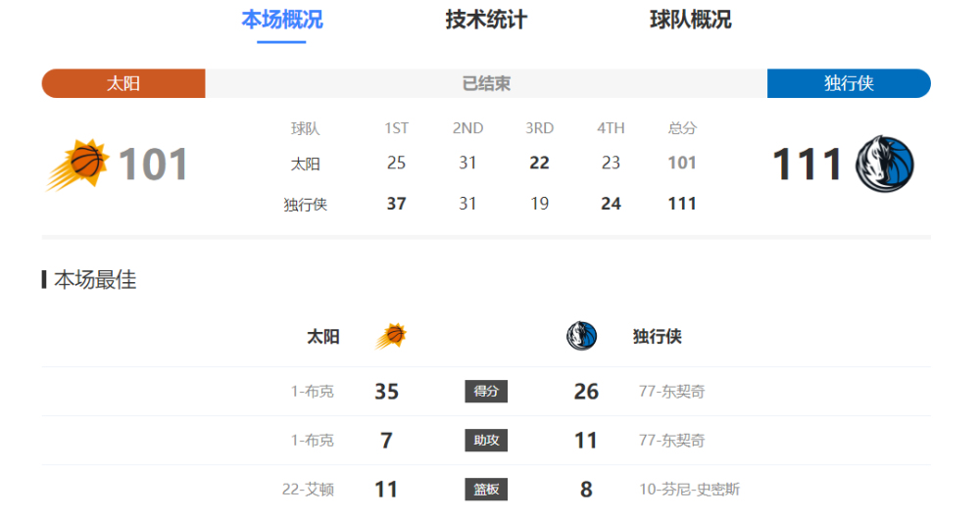Click the orange 太阳 team banner

coord(123,83)
